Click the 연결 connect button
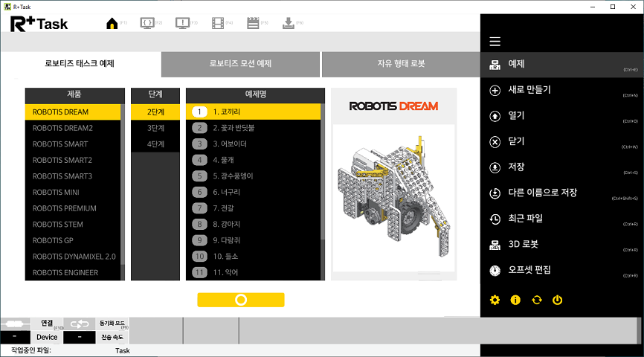644x357 pixels. (47, 324)
